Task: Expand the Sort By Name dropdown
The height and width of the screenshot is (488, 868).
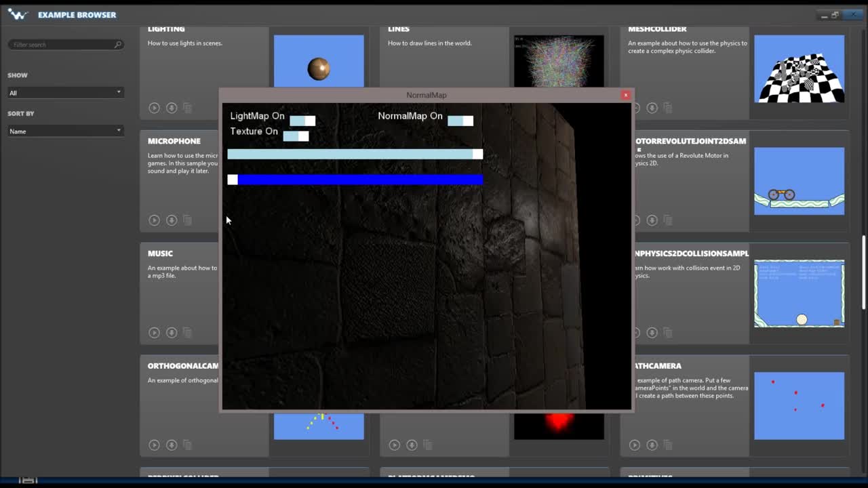Action: tap(65, 131)
